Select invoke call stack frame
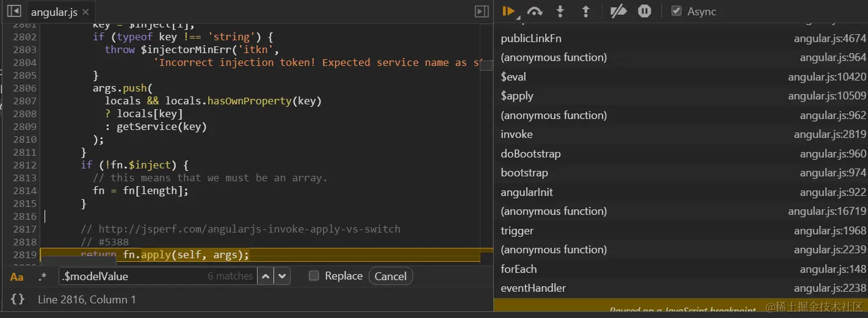Screen dimensions: 868x318 click(681, 134)
